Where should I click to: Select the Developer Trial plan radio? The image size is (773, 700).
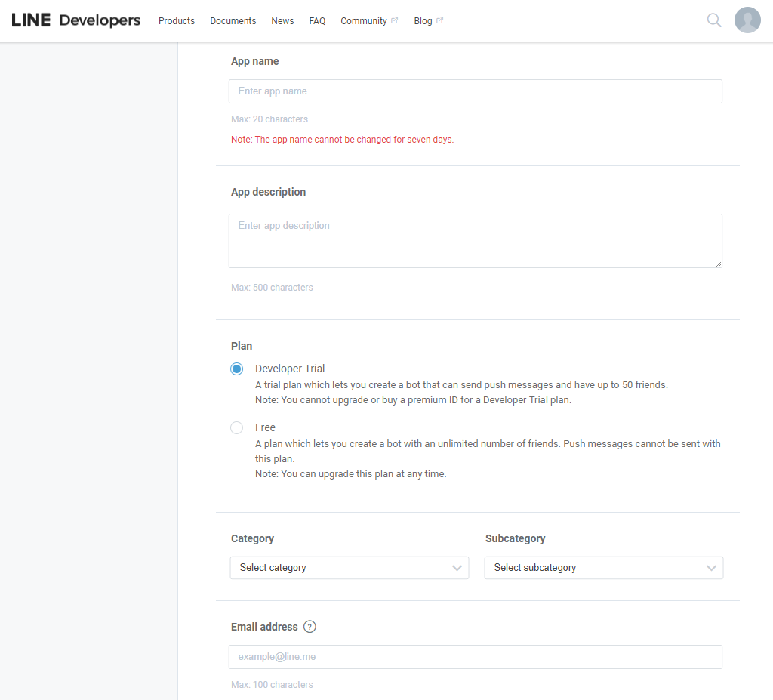tap(236, 369)
